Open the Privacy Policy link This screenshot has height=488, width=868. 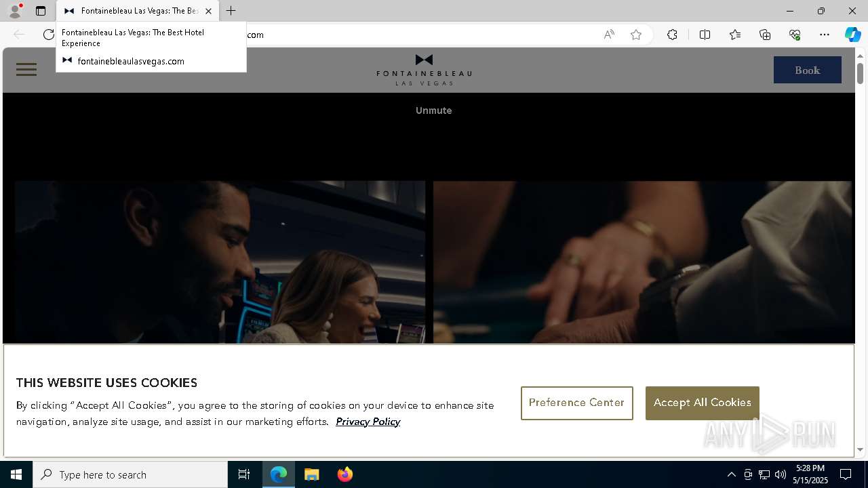coord(368,422)
